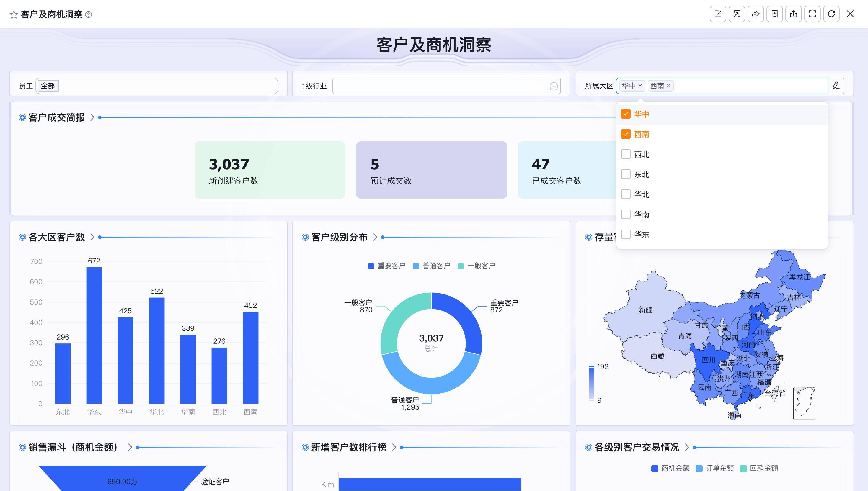Viewport: 868px width, 491px height.
Task: Open the 预计成交数 5 card
Action: (431, 170)
